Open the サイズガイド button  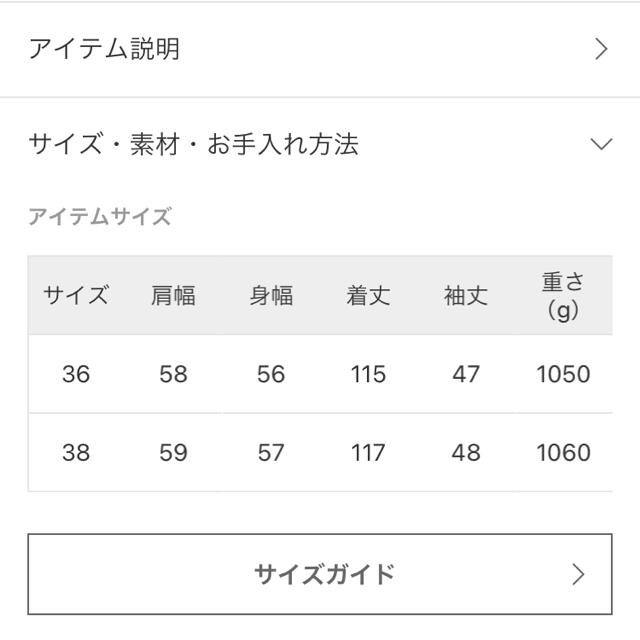click(320, 573)
